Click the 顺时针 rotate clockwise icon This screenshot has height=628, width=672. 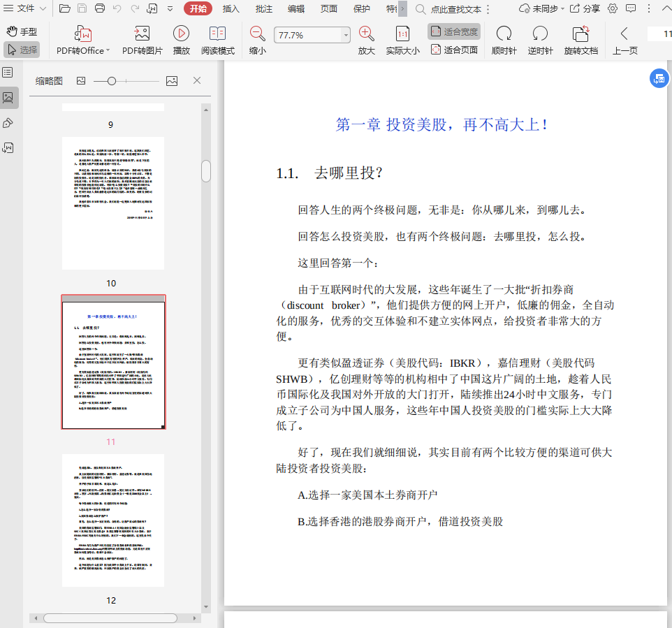[503, 34]
